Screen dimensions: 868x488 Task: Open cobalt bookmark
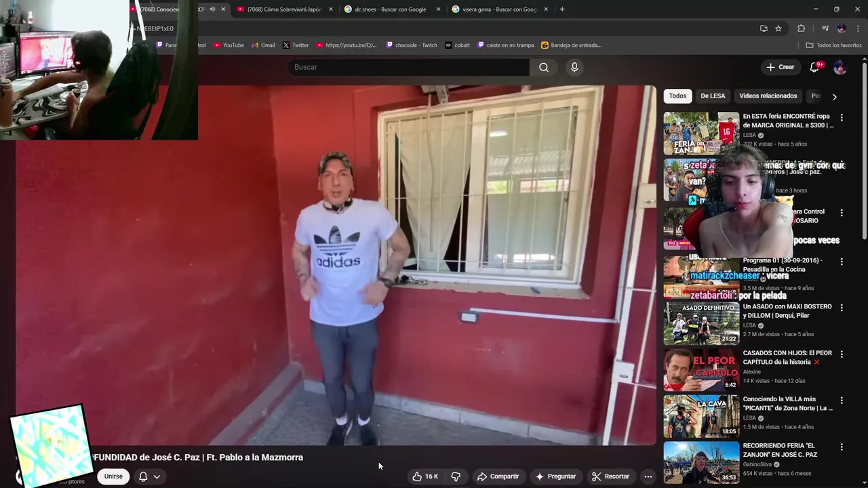click(458, 45)
